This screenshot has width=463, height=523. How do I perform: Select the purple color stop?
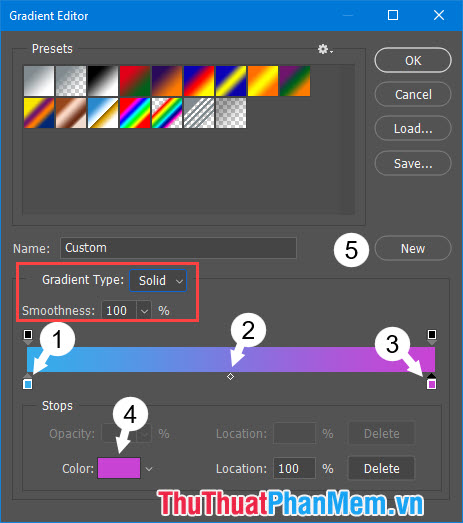point(432,382)
